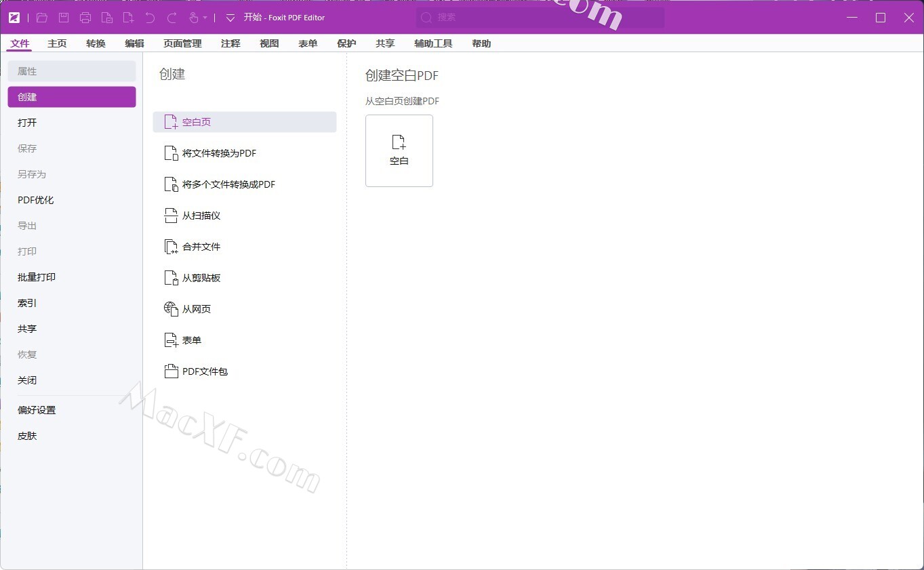Select 关闭 in the file sidebar
Viewport: 924px width, 570px height.
pyautogui.click(x=72, y=380)
